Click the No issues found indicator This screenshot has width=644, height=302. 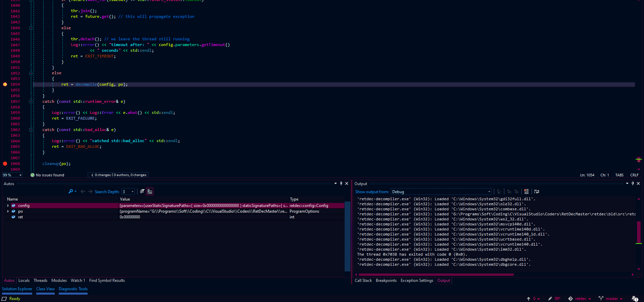coord(47,175)
